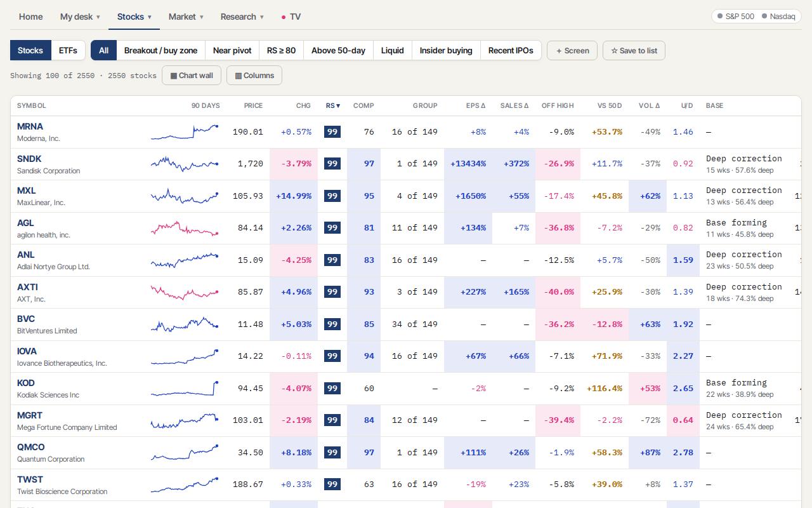Screen dimensions: 812x508
Task: Click BVC change value +5.03%
Action: [296, 324]
